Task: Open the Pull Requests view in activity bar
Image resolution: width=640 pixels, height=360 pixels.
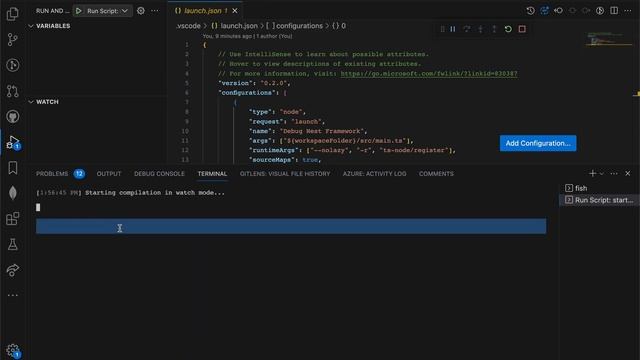Action: (x=13, y=91)
